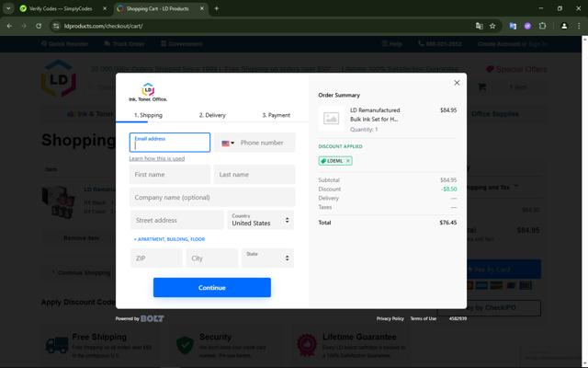This screenshot has width=588, height=368.
Task: Open the Privacy Policy link
Action: [x=390, y=318]
